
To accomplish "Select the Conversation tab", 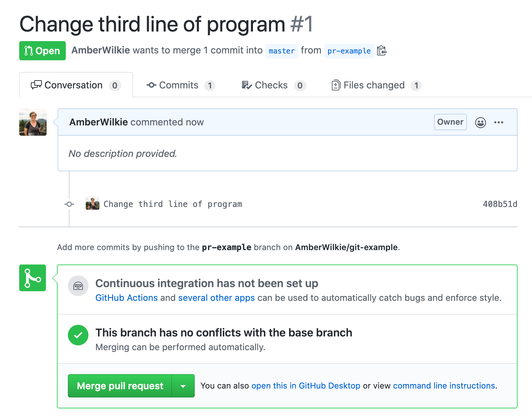I will pos(76,85).
